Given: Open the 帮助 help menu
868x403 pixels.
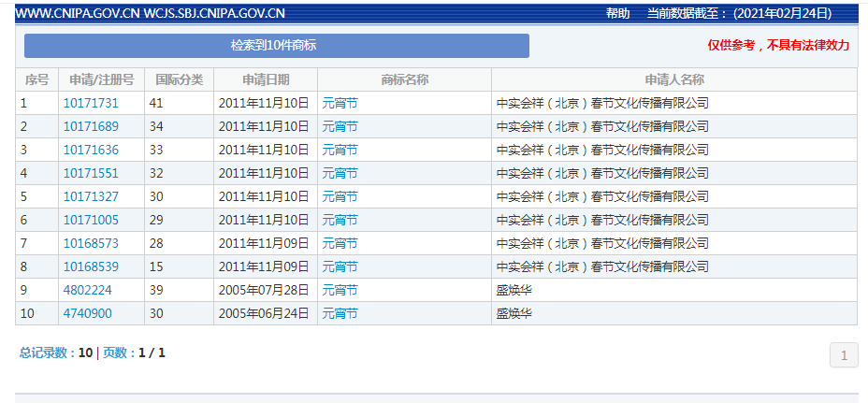Looking at the screenshot, I should pos(617,13).
